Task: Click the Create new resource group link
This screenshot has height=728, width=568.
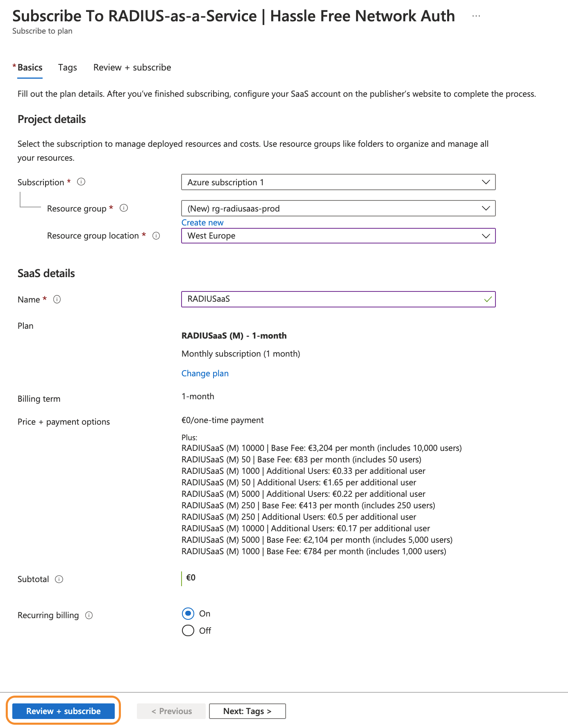Action: point(202,223)
